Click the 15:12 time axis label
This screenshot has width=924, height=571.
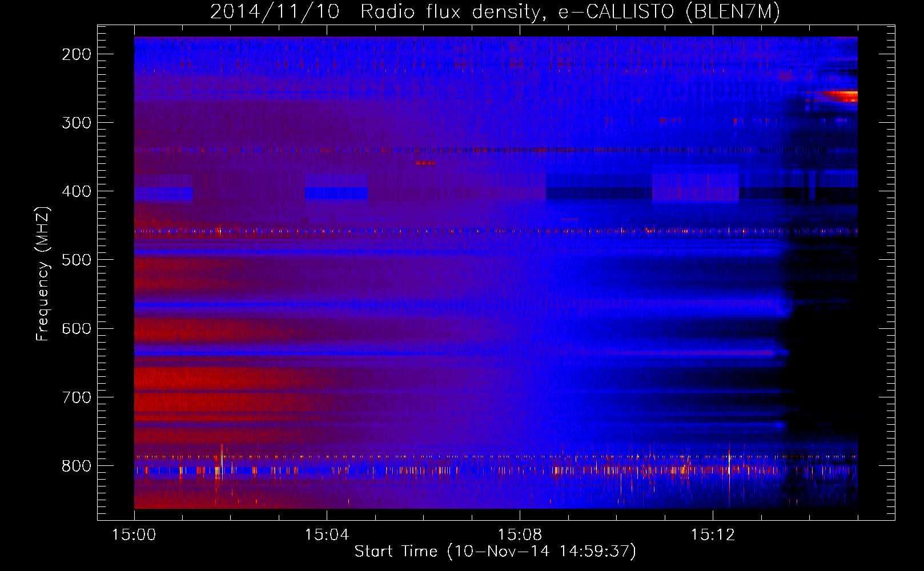(712, 534)
